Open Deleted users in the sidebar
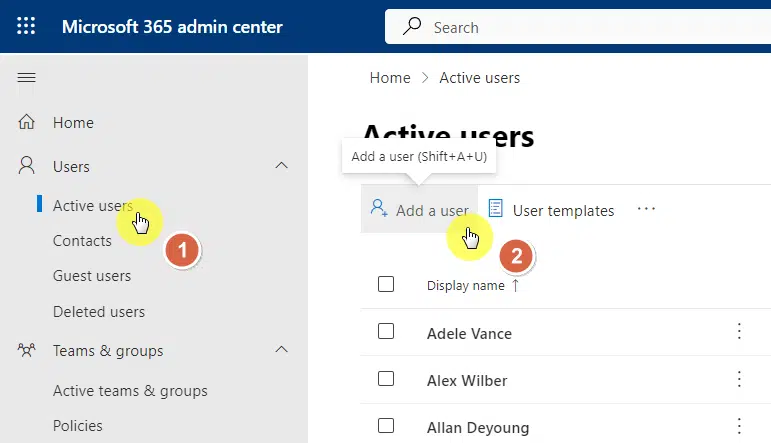Screen dimensions: 771x443 99,312
